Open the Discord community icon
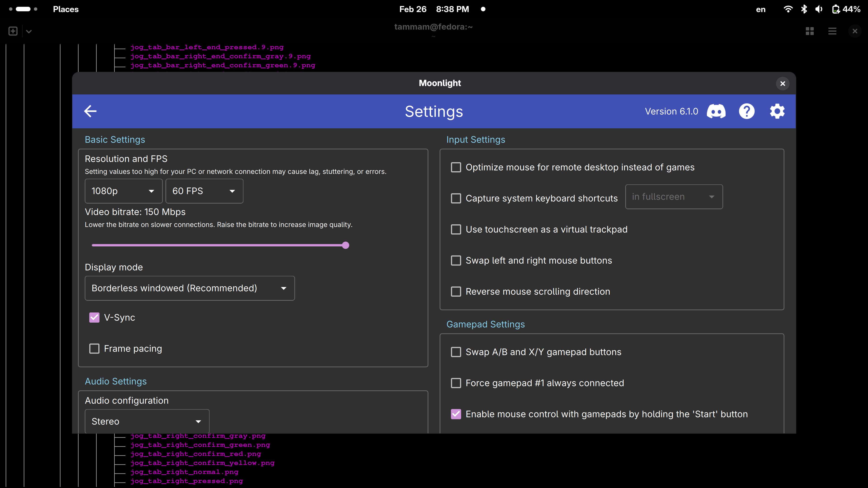This screenshot has height=488, width=868. point(716,111)
